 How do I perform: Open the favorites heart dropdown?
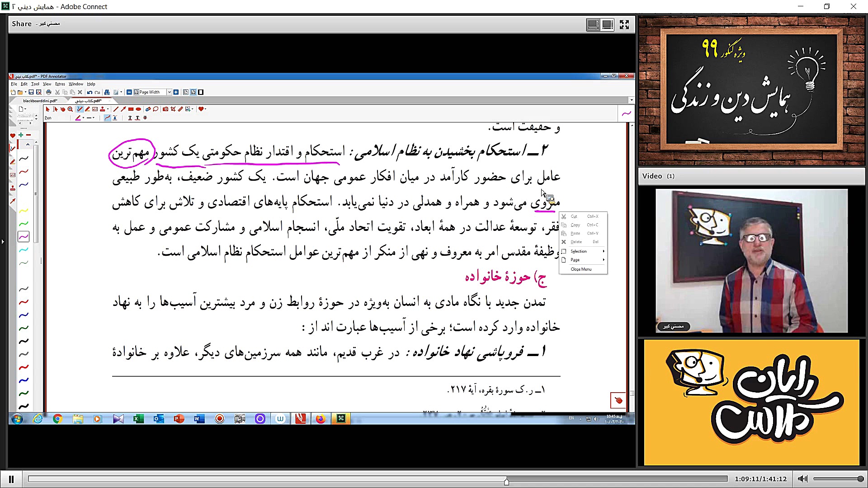coord(206,109)
